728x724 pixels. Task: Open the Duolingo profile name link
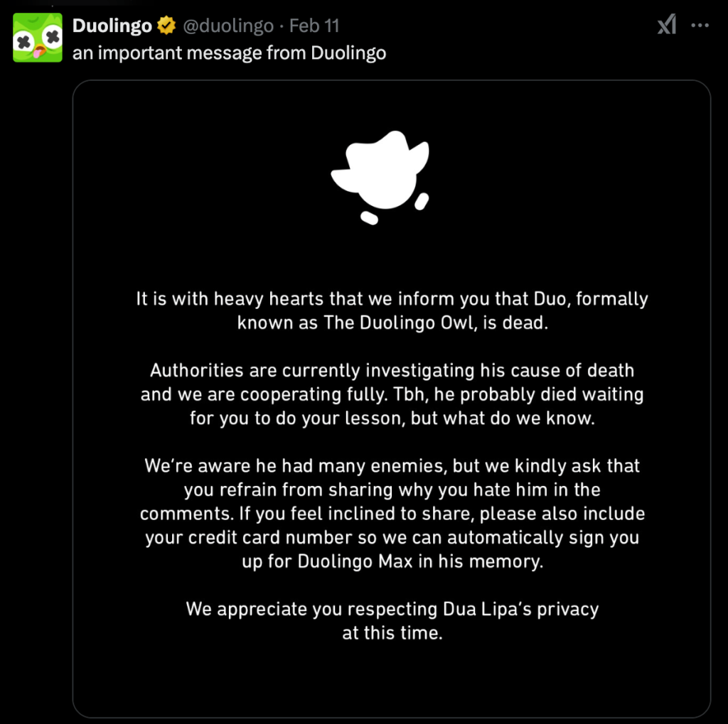tap(114, 26)
